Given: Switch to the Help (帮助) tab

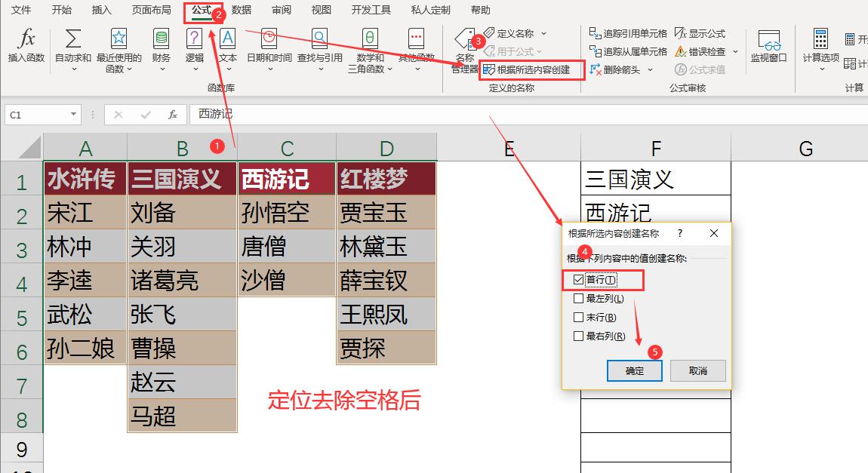Looking at the screenshot, I should [481, 10].
